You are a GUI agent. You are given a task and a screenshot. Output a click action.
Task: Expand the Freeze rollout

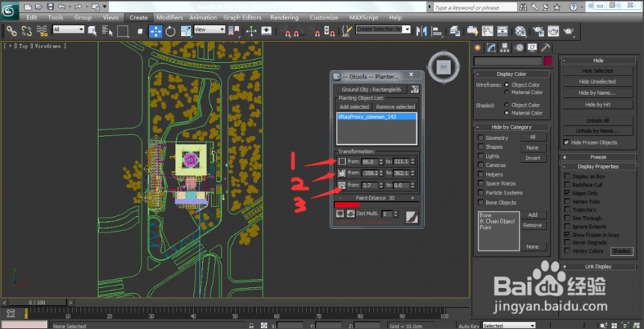[598, 157]
